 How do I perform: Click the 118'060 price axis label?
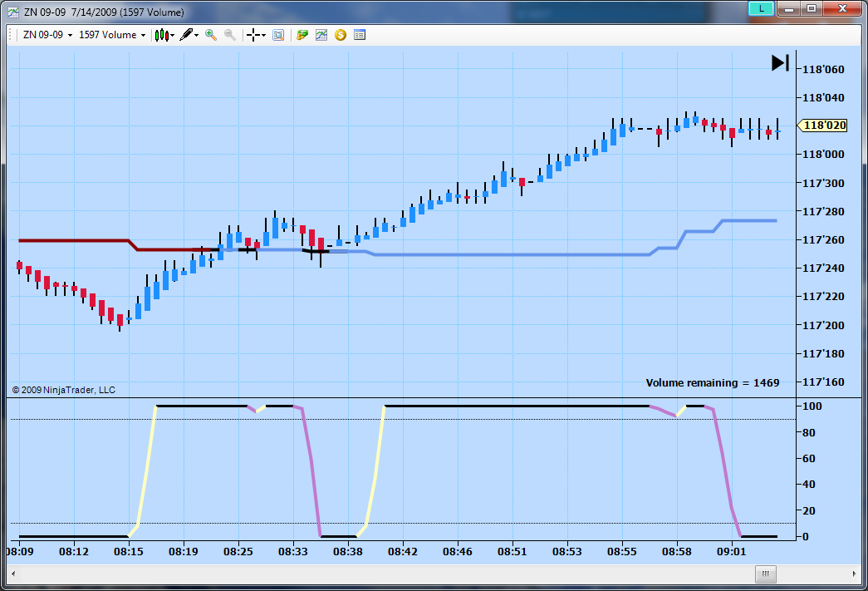823,69
